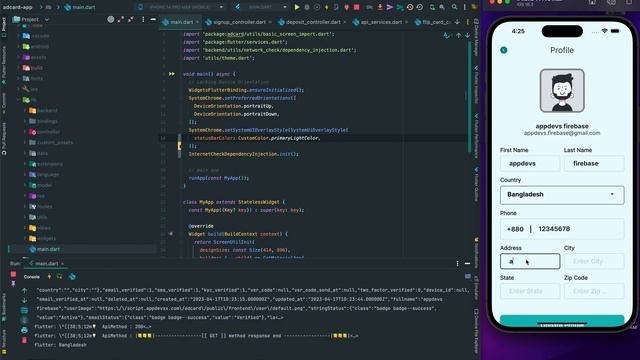Open Flutter DevTools icon beside Console
Image resolution: width=640 pixels, height=360 pixels.
pyautogui.click(x=72, y=277)
